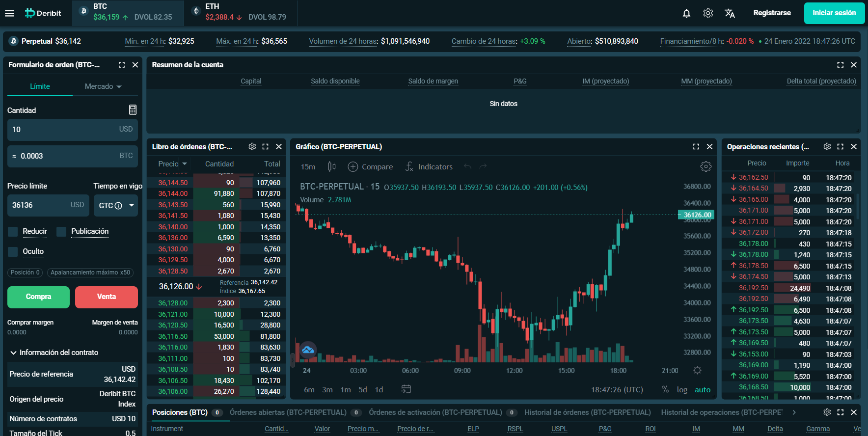The image size is (868, 436).
Task: Click the calculator icon next to Cantidad
Action: 133,110
